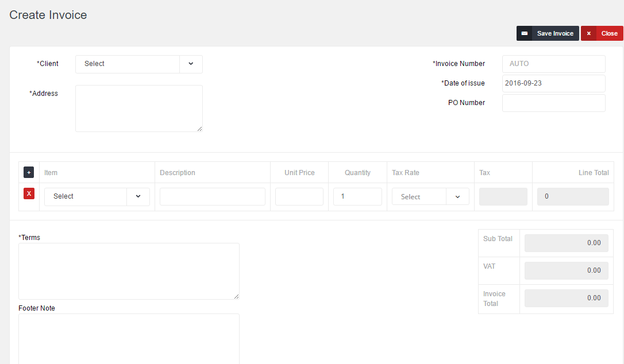
Task: Remove the line item with red X
Action: click(29, 193)
